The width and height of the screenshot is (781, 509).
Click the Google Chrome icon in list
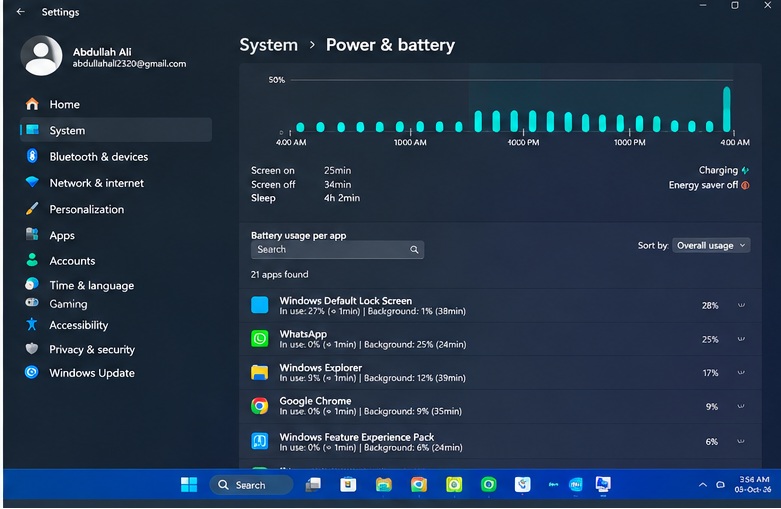[x=260, y=406]
